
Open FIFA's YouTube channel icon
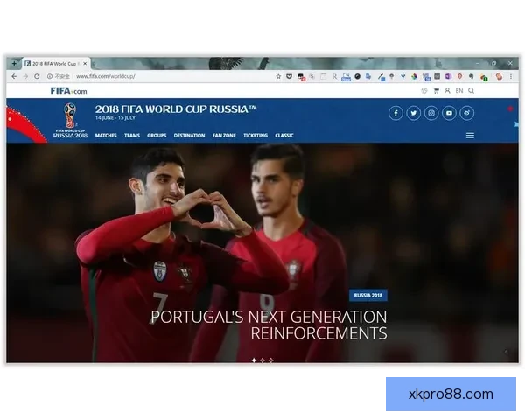tap(449, 113)
